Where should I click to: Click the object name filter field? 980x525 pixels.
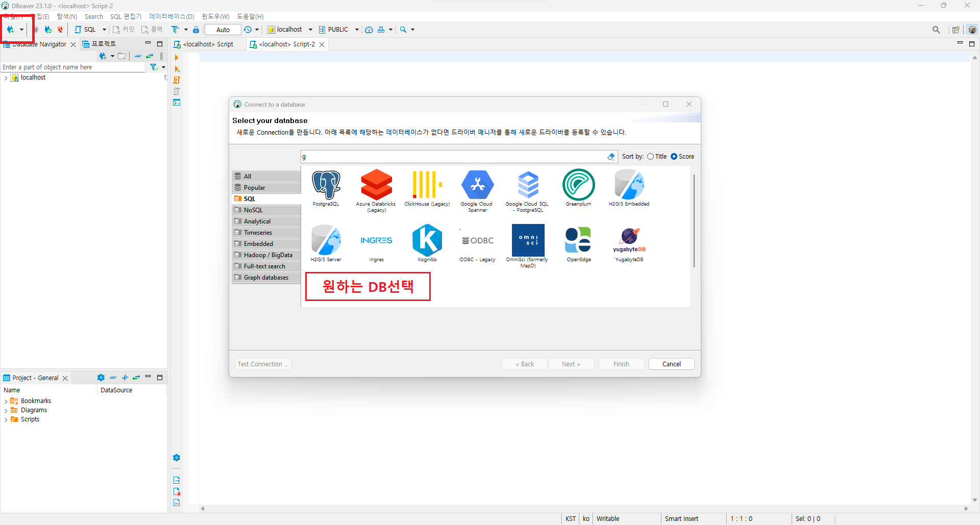pos(73,67)
